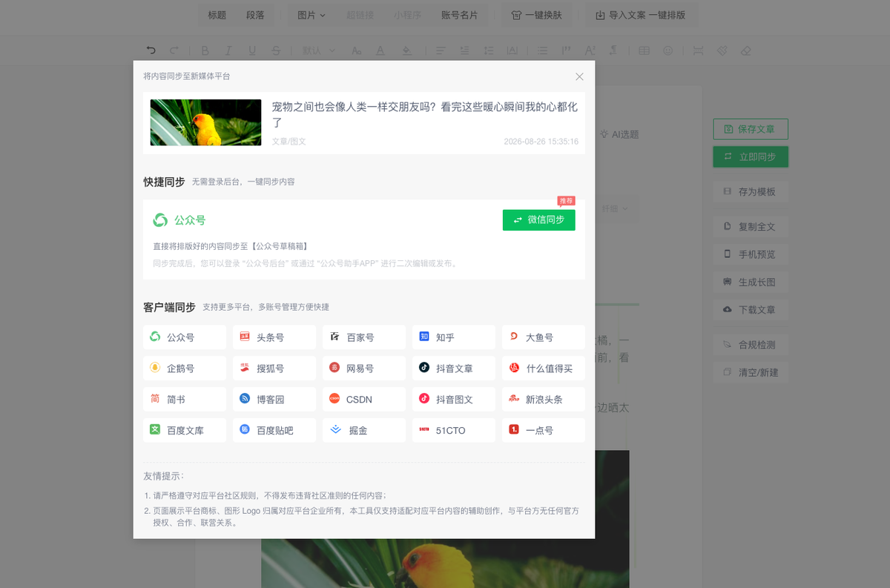Click the text alignment icon
The width and height of the screenshot is (890, 588).
440,50
